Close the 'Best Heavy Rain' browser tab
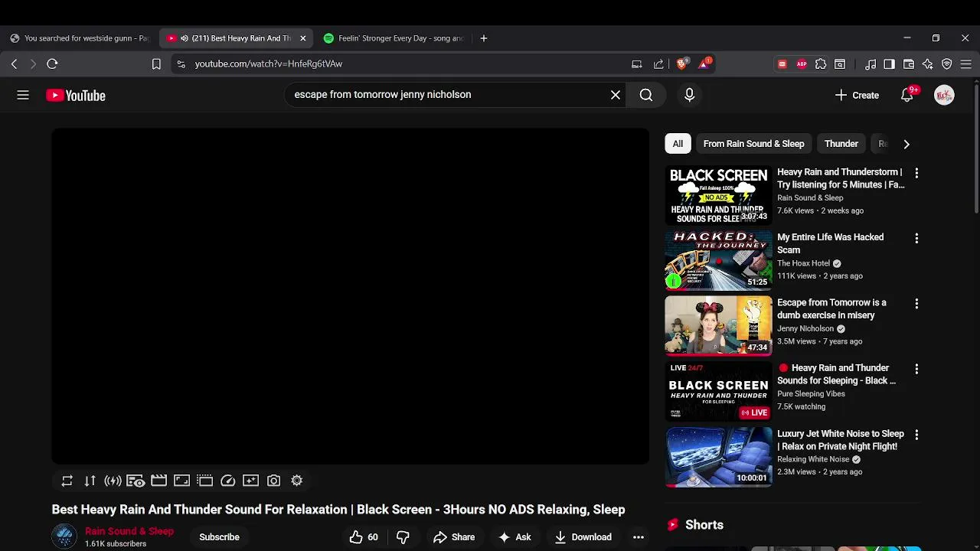Viewport: 980px width, 551px height. (303, 38)
